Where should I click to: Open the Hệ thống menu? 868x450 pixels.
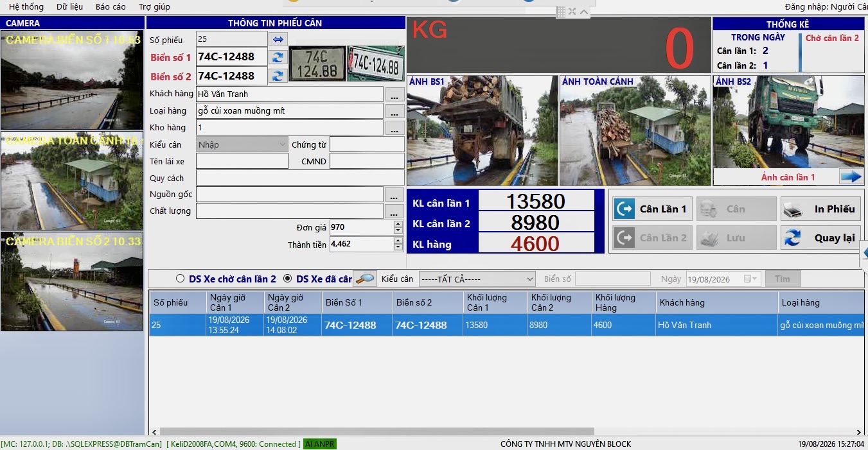(26, 6)
